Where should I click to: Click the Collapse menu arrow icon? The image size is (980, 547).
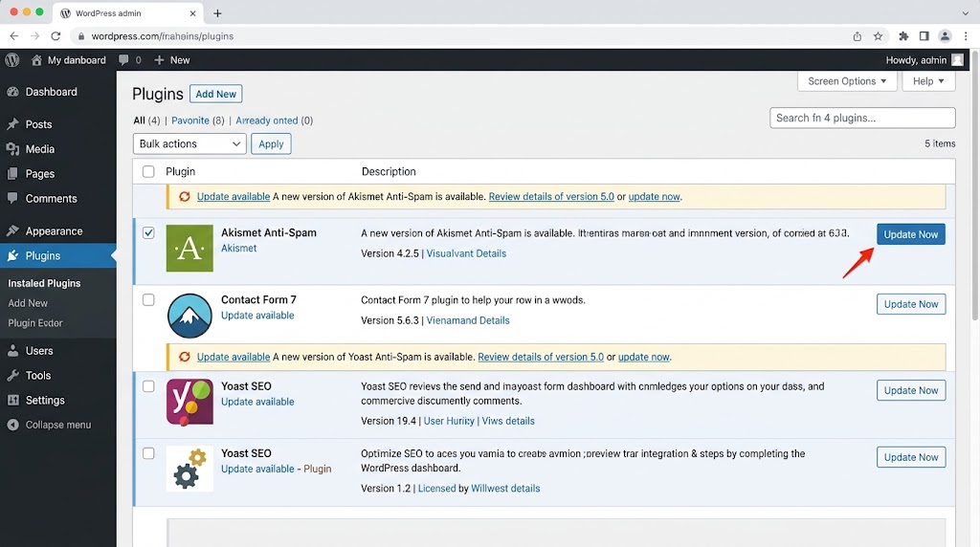pos(12,425)
